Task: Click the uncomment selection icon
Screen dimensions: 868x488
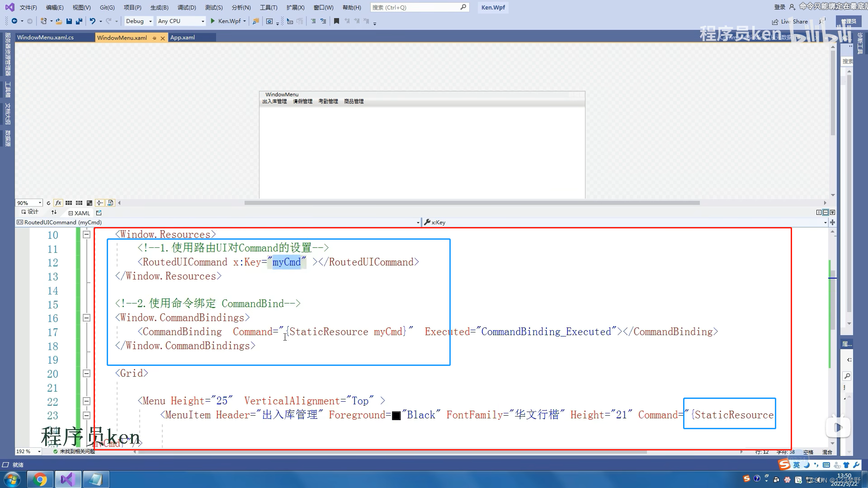Action: click(323, 21)
